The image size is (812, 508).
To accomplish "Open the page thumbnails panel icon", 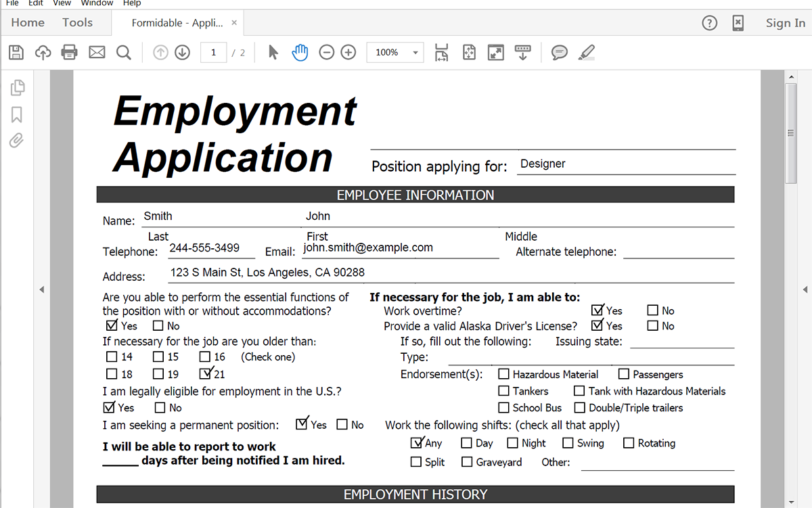I will coord(18,87).
